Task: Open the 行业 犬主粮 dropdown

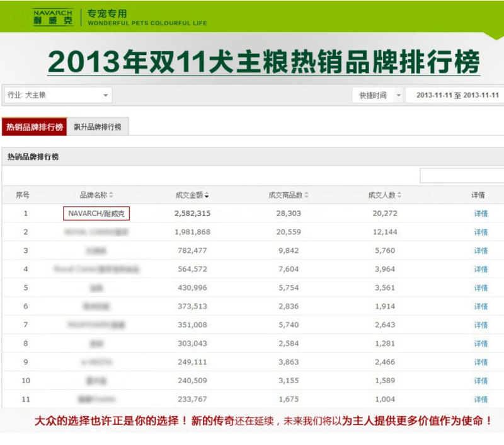Action: (x=58, y=95)
